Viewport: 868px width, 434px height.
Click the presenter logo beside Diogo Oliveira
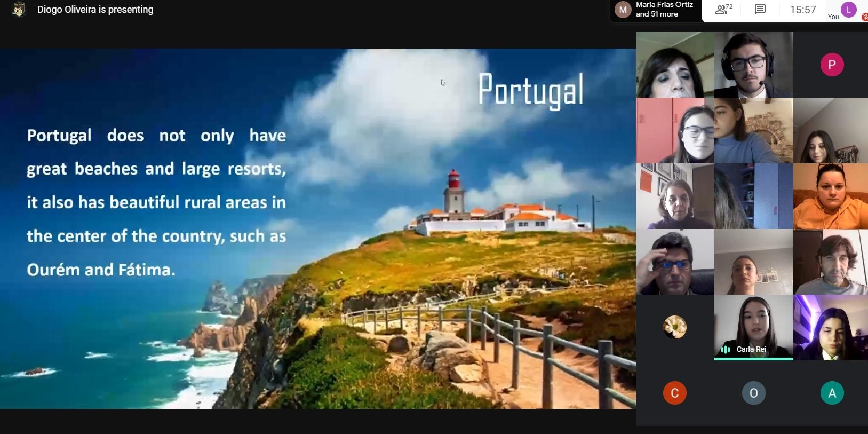(18, 10)
